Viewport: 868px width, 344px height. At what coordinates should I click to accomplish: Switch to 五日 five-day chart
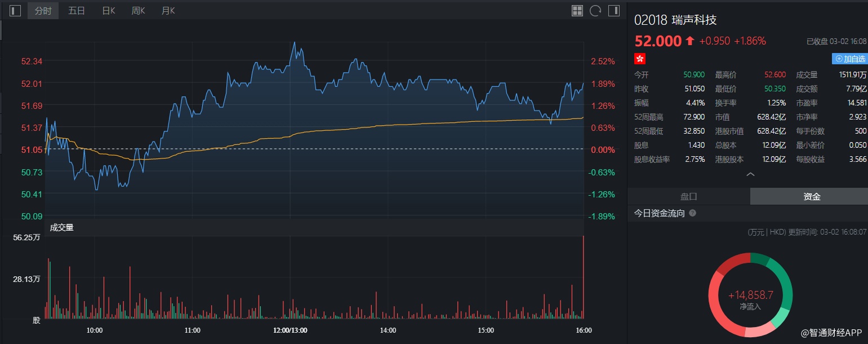[77, 11]
